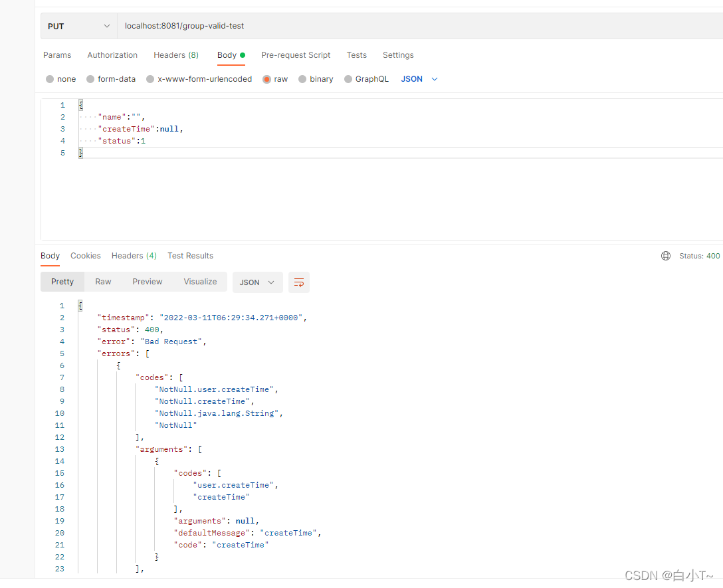This screenshot has width=723, height=588.
Task: Click the "errors": [ line in response
Action: click(x=124, y=353)
